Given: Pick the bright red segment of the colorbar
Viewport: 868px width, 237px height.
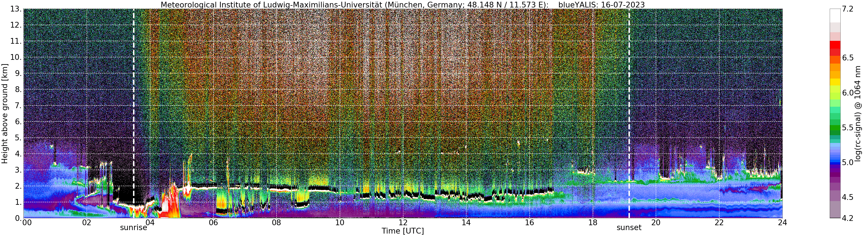Looking at the screenshot, I should pyautogui.click(x=835, y=45).
